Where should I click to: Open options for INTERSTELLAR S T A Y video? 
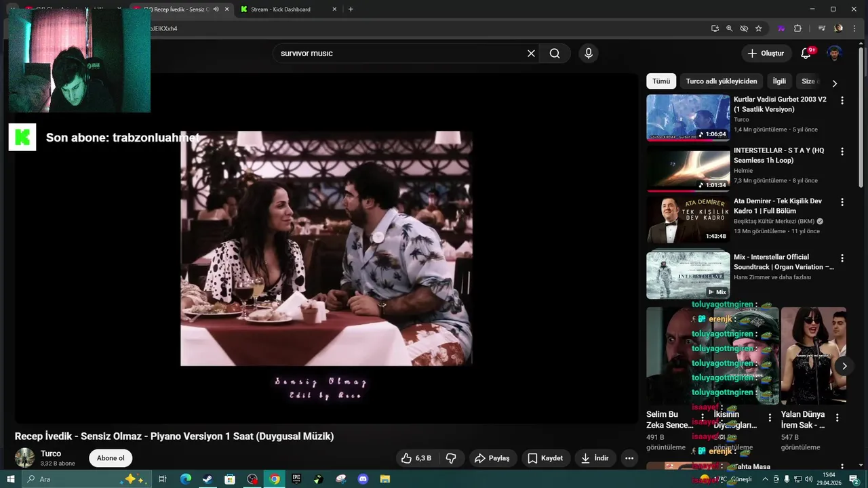pos(842,152)
